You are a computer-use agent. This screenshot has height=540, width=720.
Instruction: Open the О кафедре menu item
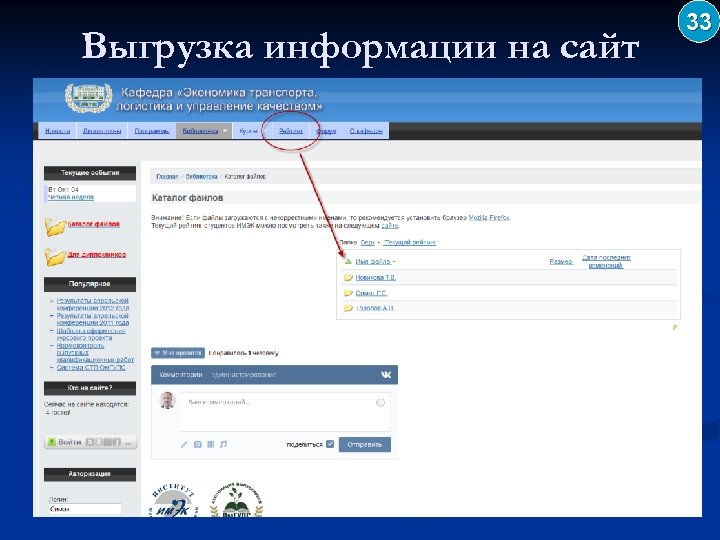point(366,131)
